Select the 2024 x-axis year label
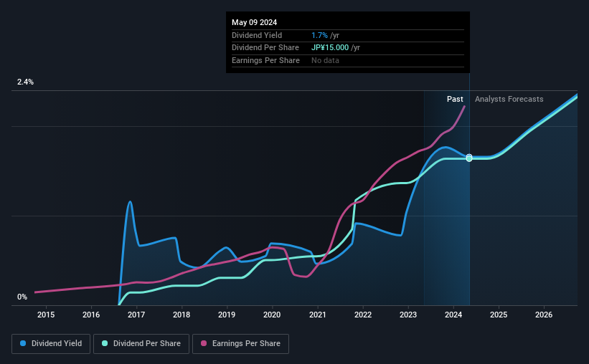 453,315
